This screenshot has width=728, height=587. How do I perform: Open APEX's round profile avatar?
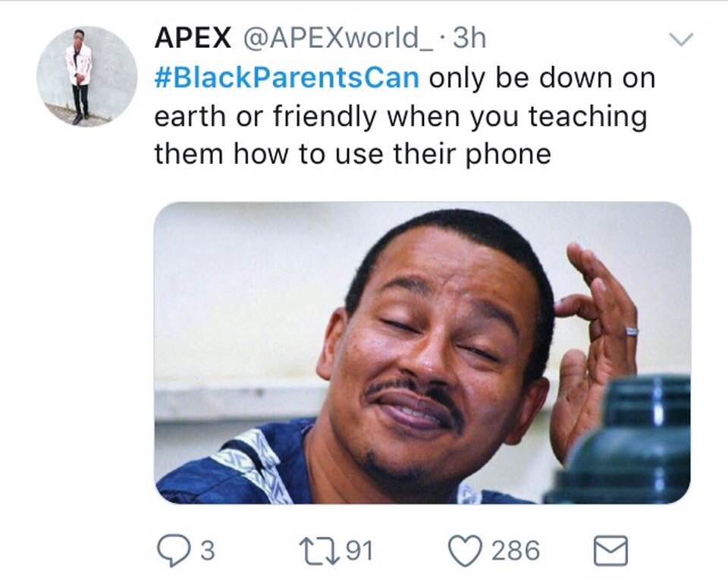coord(87,76)
